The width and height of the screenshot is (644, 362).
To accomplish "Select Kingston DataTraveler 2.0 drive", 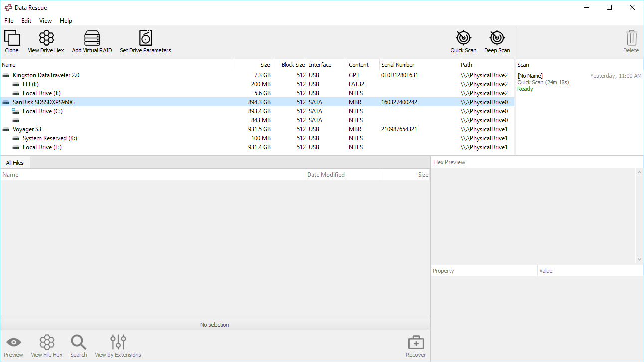I will [257, 75].
